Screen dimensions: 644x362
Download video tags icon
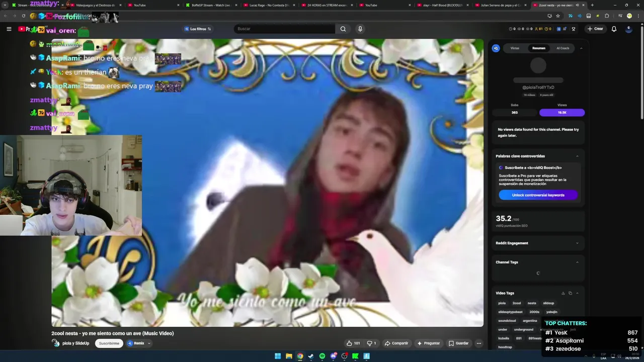pyautogui.click(x=563, y=293)
